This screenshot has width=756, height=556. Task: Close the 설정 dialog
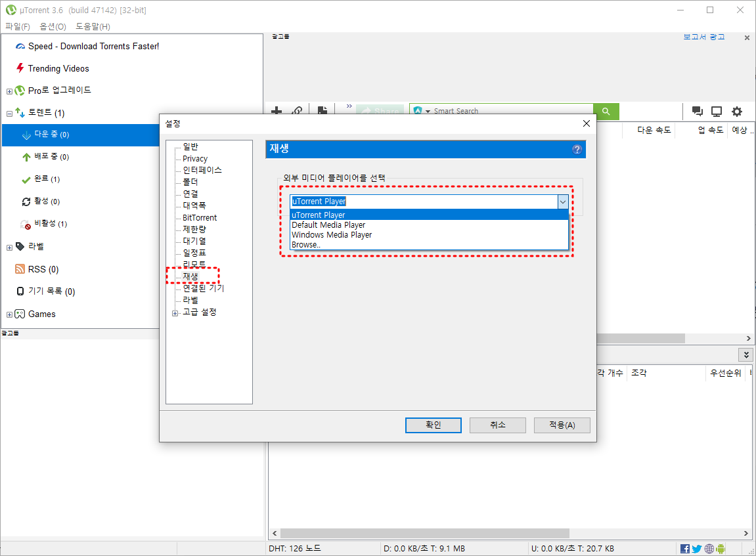click(587, 123)
